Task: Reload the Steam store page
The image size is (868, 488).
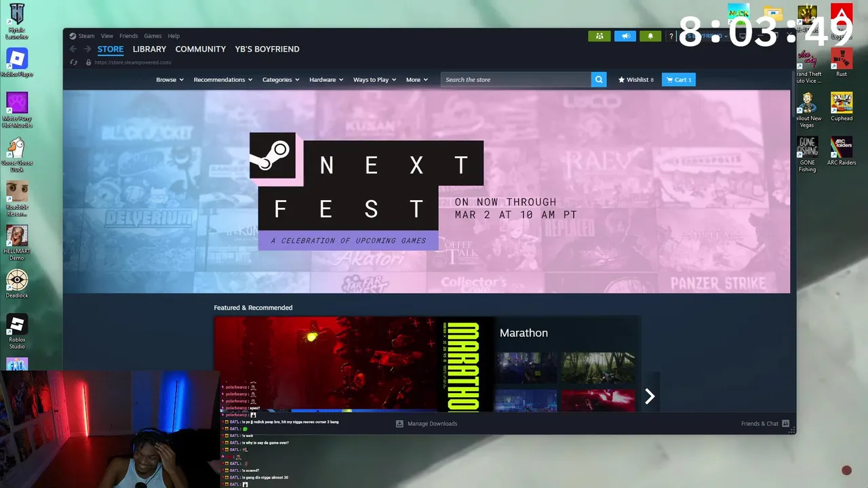Action: (x=73, y=62)
